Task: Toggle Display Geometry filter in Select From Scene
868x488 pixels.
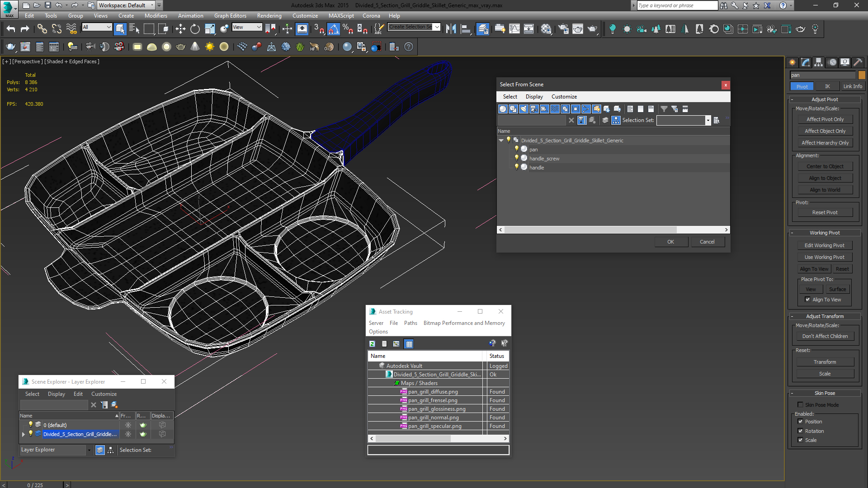Action: pos(503,109)
